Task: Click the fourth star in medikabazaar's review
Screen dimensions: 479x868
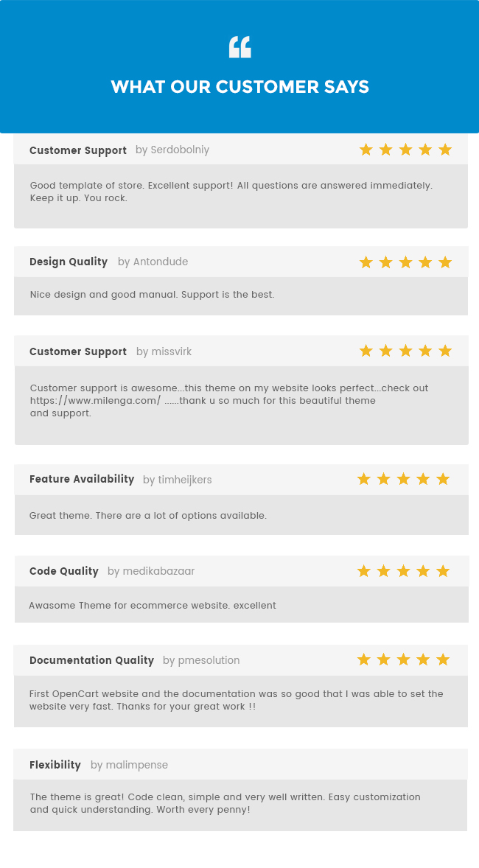Action: pos(423,571)
